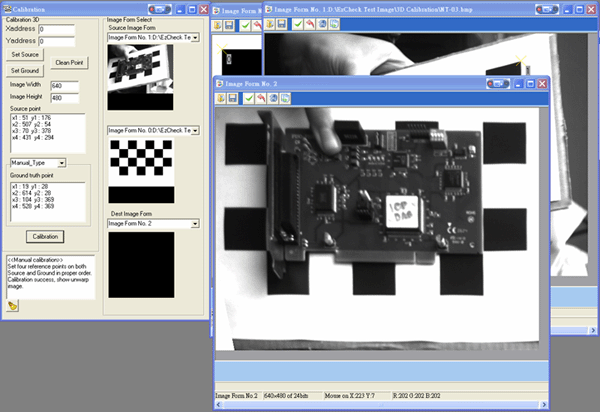Blue globe icon in Image Form No. 1 window
The width and height of the screenshot is (600, 412).
(x=322, y=24)
